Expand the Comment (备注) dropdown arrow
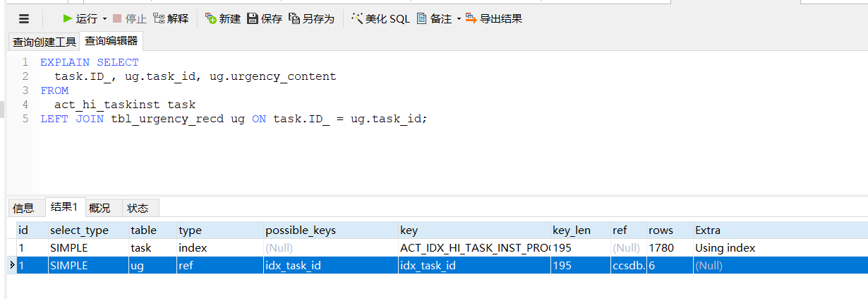The height and width of the screenshot is (299, 868). tap(459, 19)
